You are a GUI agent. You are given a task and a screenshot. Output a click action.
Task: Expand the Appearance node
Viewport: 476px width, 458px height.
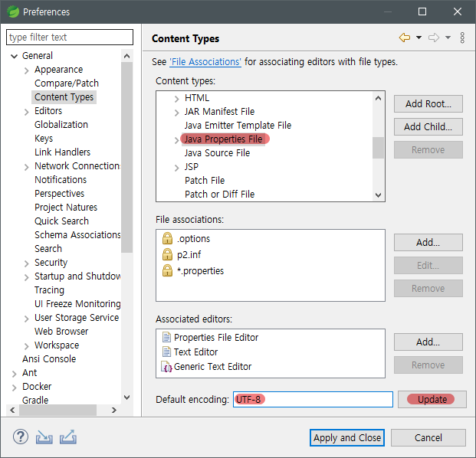[26, 70]
